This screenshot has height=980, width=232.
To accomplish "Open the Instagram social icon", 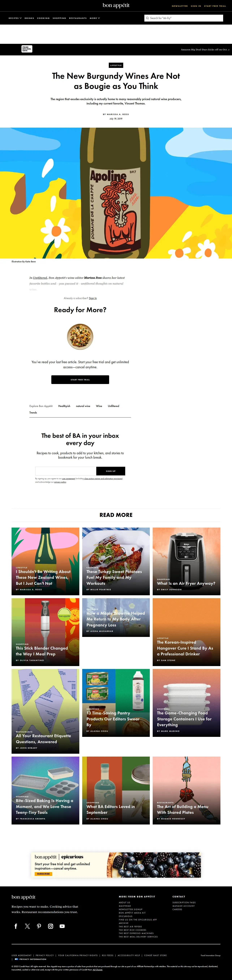I will pos(50,926).
